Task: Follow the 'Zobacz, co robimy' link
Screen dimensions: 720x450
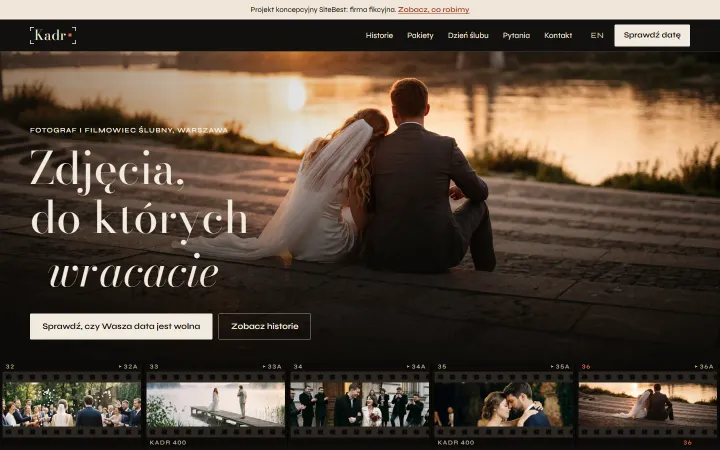Action: click(433, 10)
